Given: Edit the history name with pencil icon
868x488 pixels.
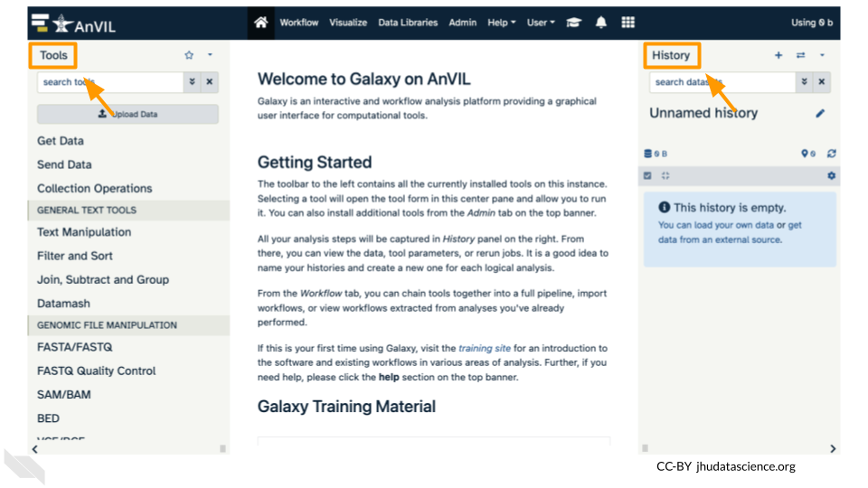Looking at the screenshot, I should 820,114.
